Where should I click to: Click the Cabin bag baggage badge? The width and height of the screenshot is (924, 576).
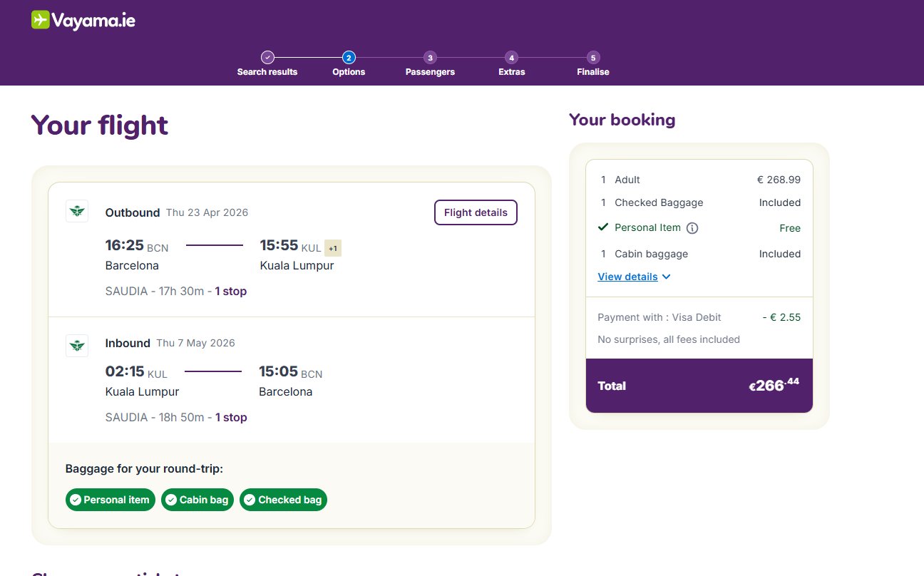(197, 500)
